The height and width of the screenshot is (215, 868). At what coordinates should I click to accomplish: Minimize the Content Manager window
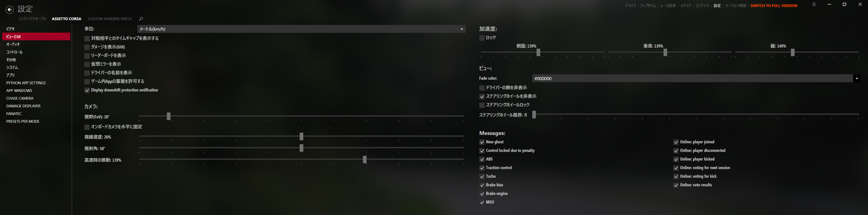(x=829, y=5)
